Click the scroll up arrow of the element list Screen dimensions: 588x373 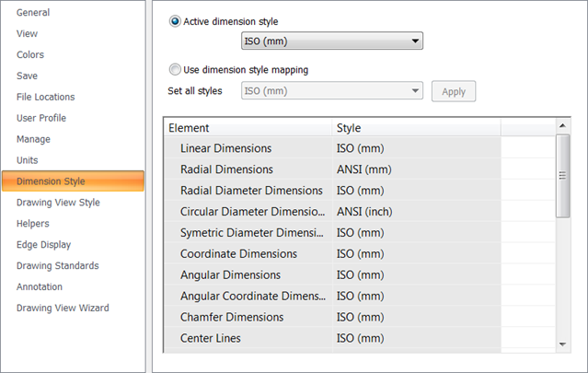coord(562,125)
